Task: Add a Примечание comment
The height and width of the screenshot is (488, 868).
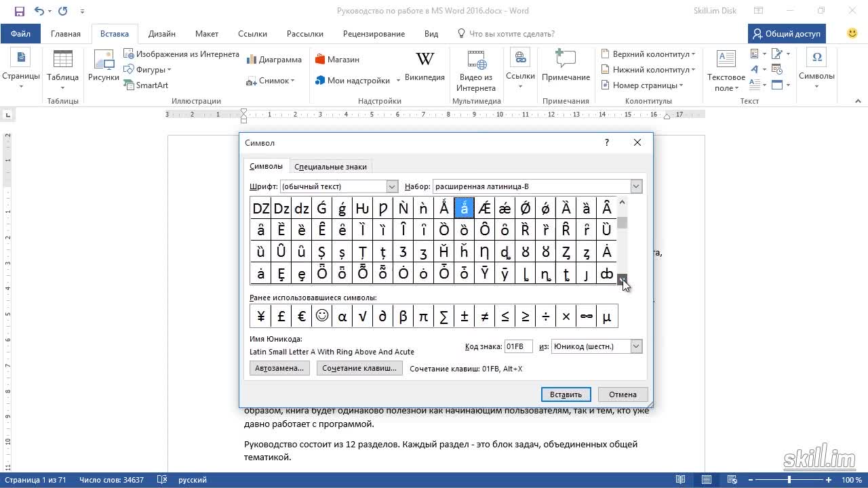Action: click(566, 66)
